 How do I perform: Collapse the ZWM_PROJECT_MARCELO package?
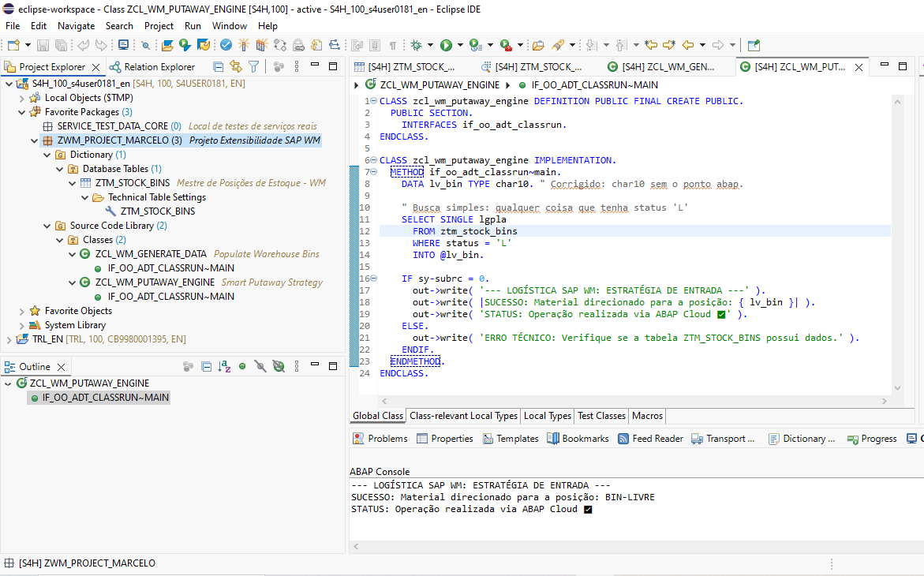34,140
